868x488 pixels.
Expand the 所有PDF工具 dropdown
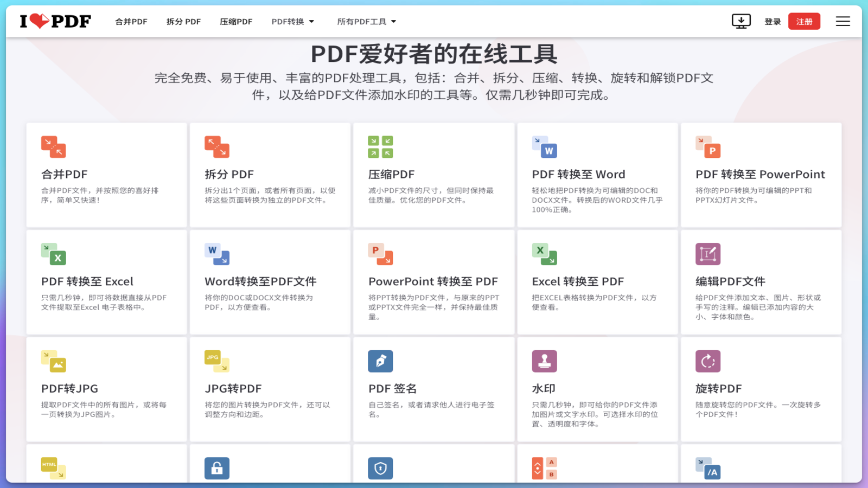(367, 22)
